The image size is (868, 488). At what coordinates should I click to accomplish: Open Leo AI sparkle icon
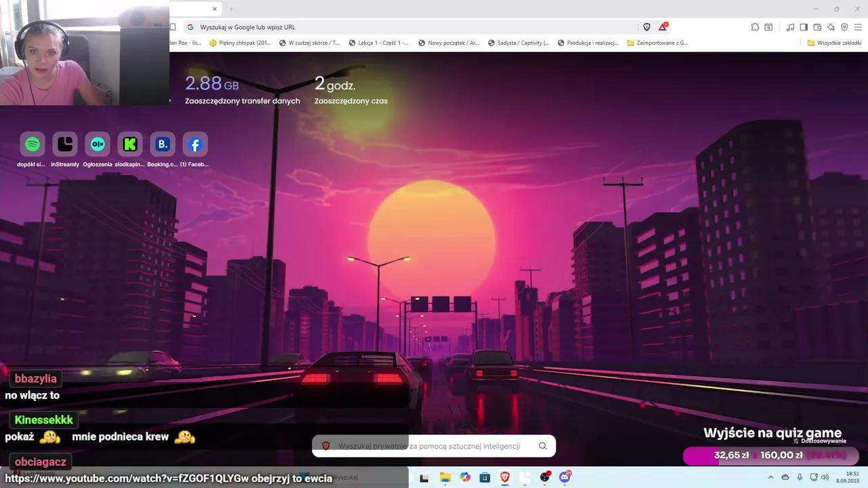click(x=831, y=27)
